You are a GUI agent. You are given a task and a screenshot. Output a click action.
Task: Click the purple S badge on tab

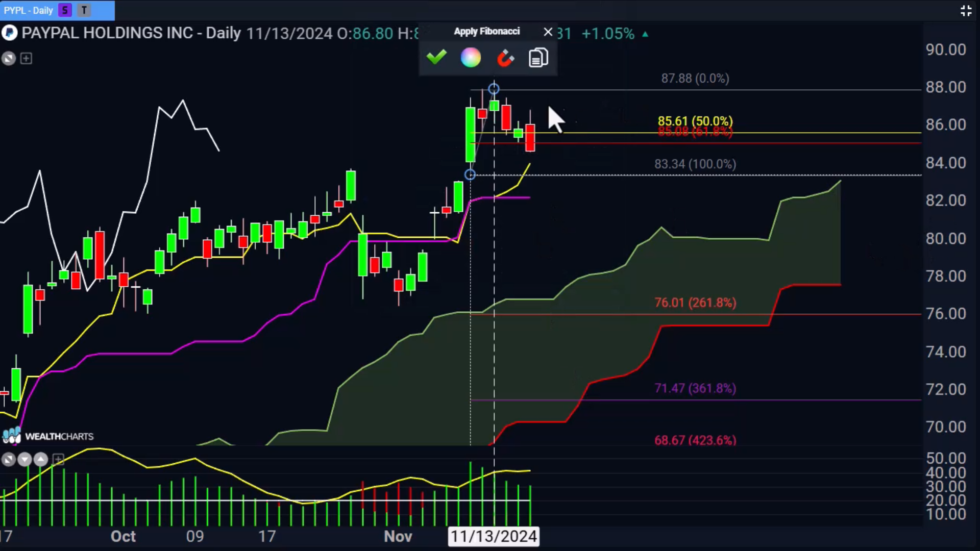point(65,10)
